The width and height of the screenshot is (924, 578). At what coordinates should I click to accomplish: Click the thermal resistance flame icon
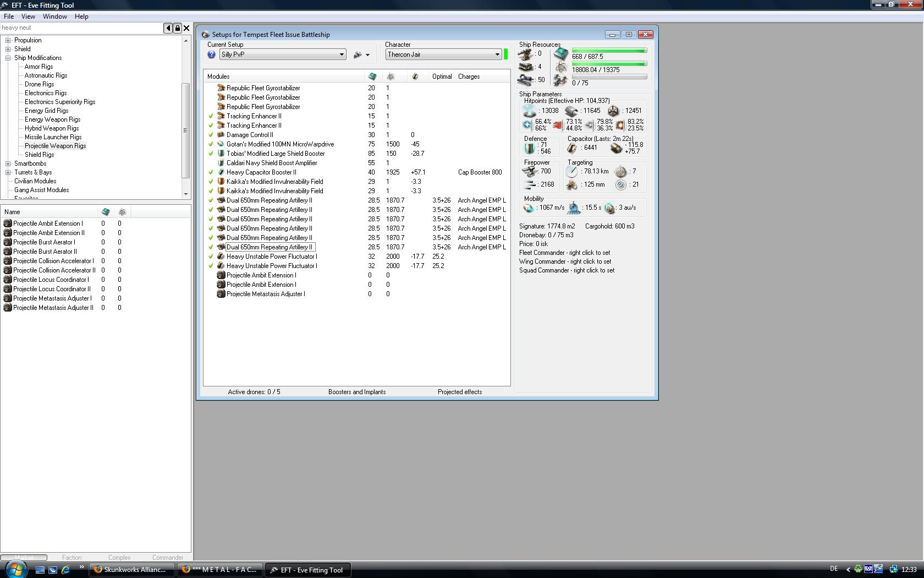558,125
